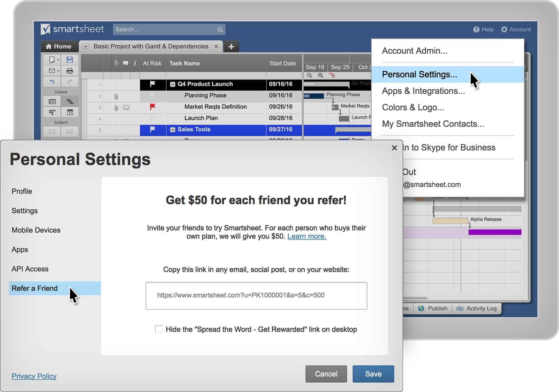Click the Outdent icon under Indent
This screenshot has height=392, width=559.
[x=52, y=132]
